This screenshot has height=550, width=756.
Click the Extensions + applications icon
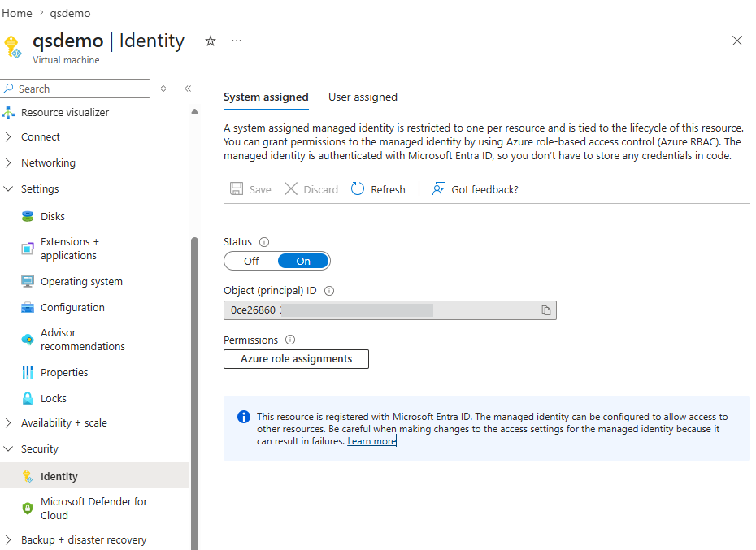click(28, 249)
